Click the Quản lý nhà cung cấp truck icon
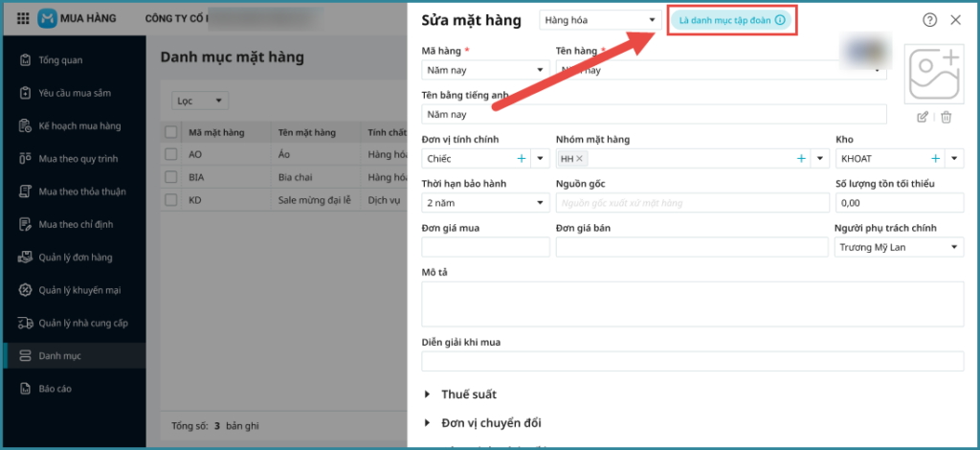 tap(25, 323)
